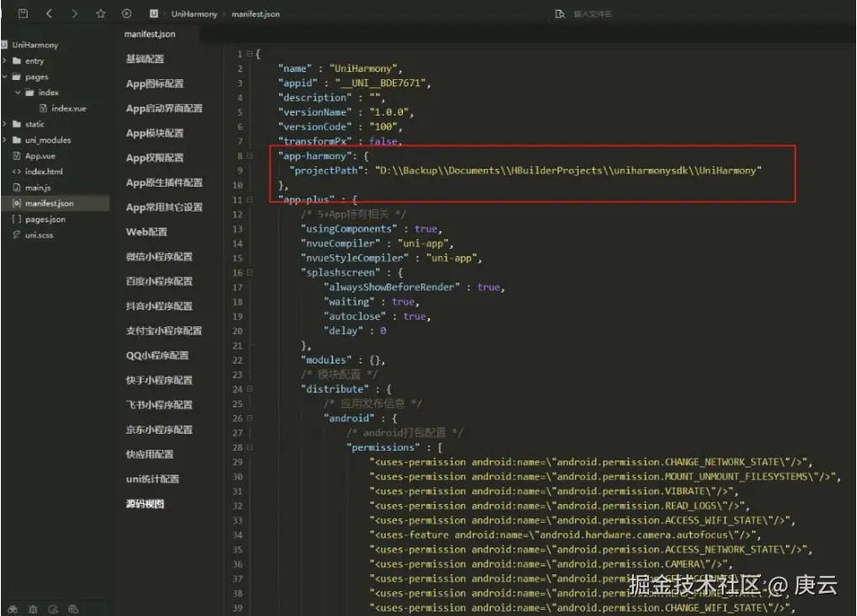Switch to 源码视图 source view
857x616 pixels.
click(x=145, y=504)
